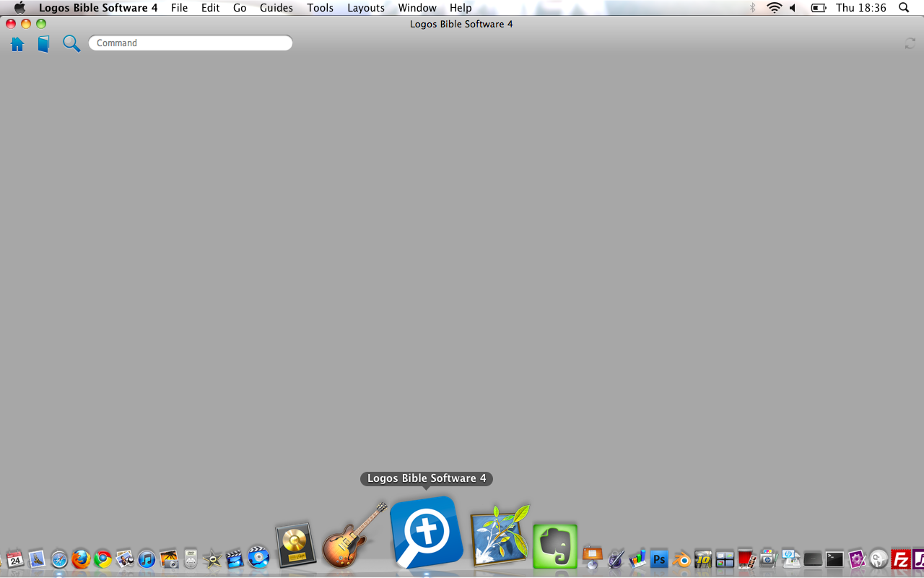Launch iTunes music note icon
The height and width of the screenshot is (578, 924).
[x=147, y=558]
